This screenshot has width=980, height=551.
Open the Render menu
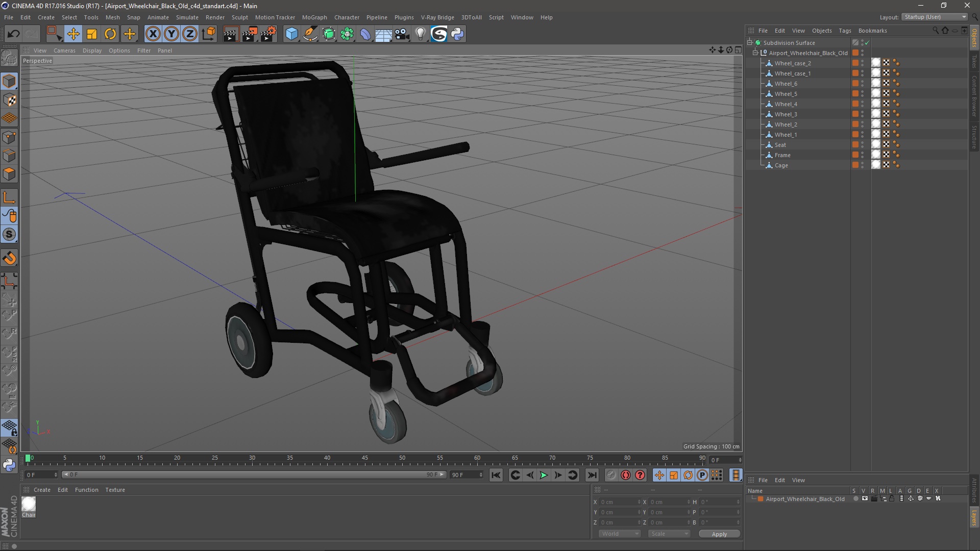tap(215, 17)
